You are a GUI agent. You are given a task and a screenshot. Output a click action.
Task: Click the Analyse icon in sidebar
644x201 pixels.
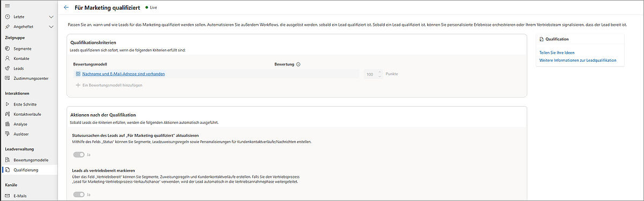pyautogui.click(x=7, y=124)
